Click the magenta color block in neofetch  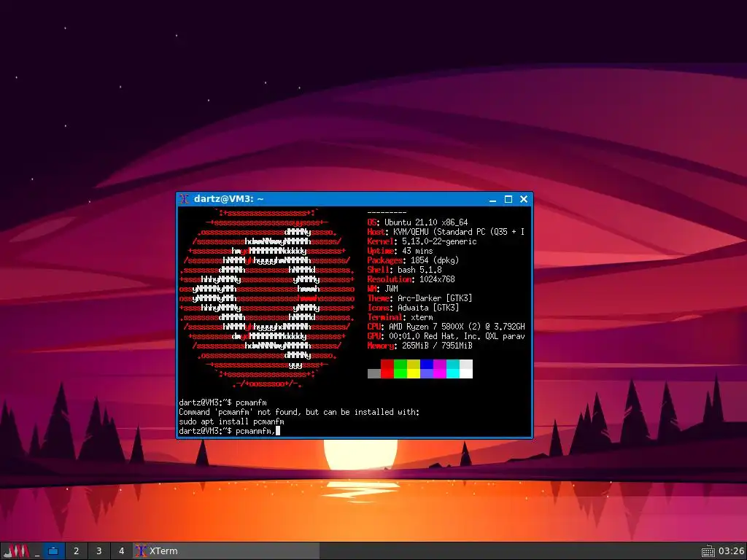pos(440,369)
